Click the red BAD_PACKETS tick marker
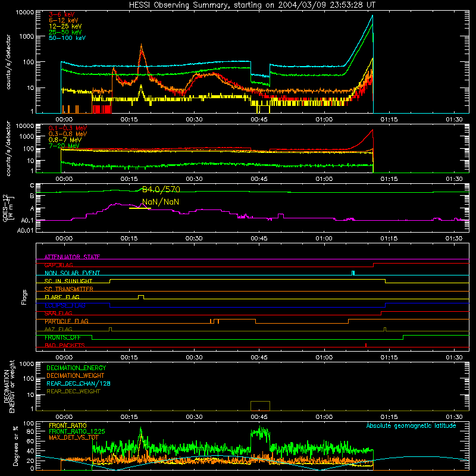476x476 pixels. pyautogui.click(x=366, y=345)
